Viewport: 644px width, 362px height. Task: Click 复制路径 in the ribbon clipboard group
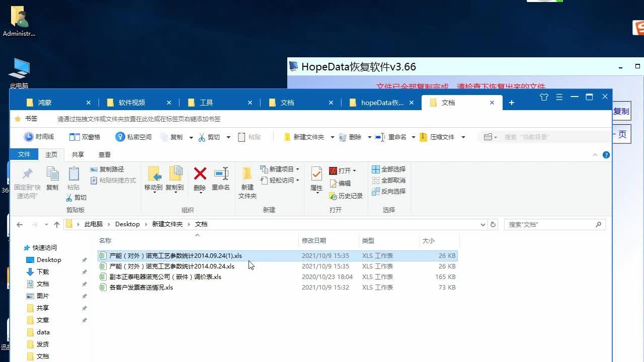107,169
